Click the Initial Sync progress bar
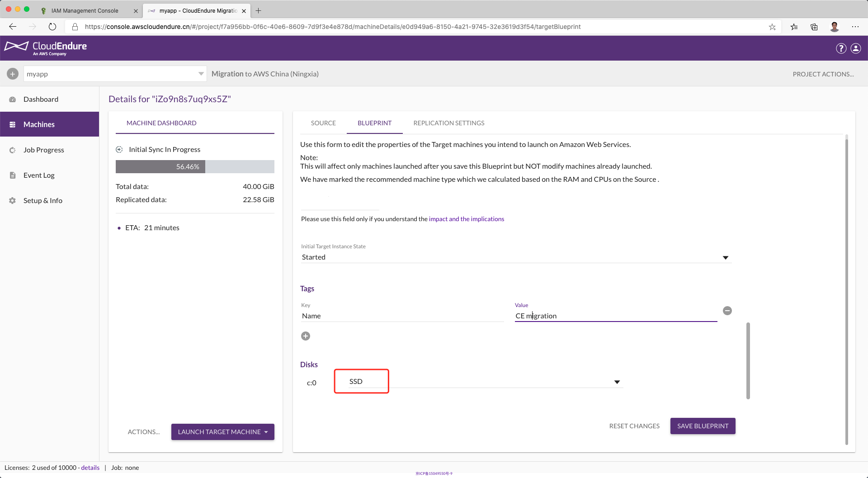Viewport: 868px width, 478px height. pyautogui.click(x=195, y=166)
